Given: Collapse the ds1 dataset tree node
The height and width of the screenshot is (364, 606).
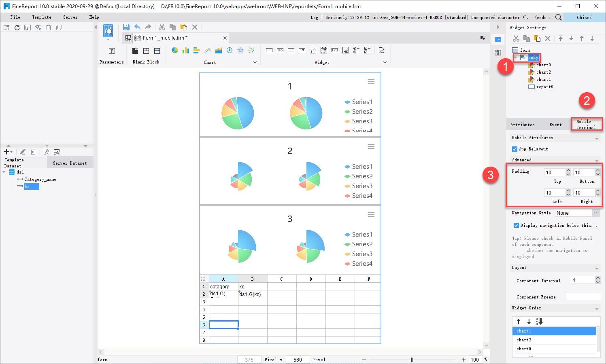Looking at the screenshot, I should (x=4, y=172).
